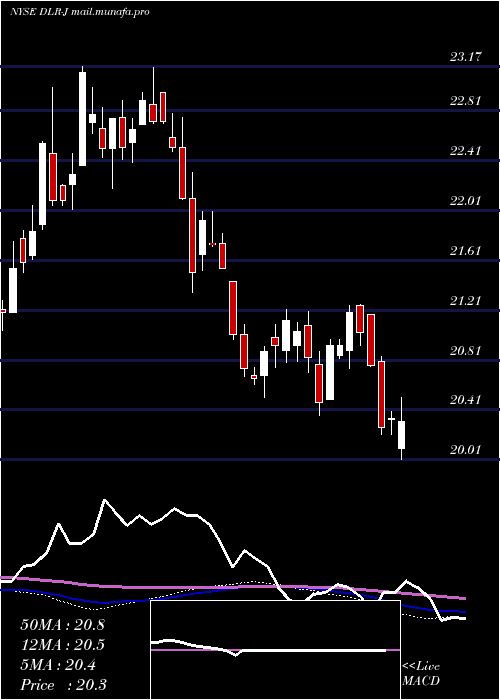Screen dimensions: 500x700
Task: Click the last white candle near 20.01
Action: 401,435
